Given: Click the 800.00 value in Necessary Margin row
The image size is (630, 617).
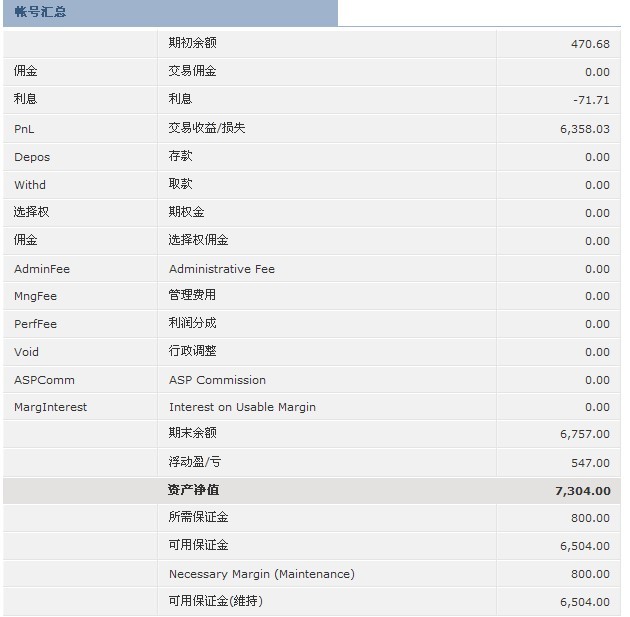Looking at the screenshot, I should pos(590,574).
